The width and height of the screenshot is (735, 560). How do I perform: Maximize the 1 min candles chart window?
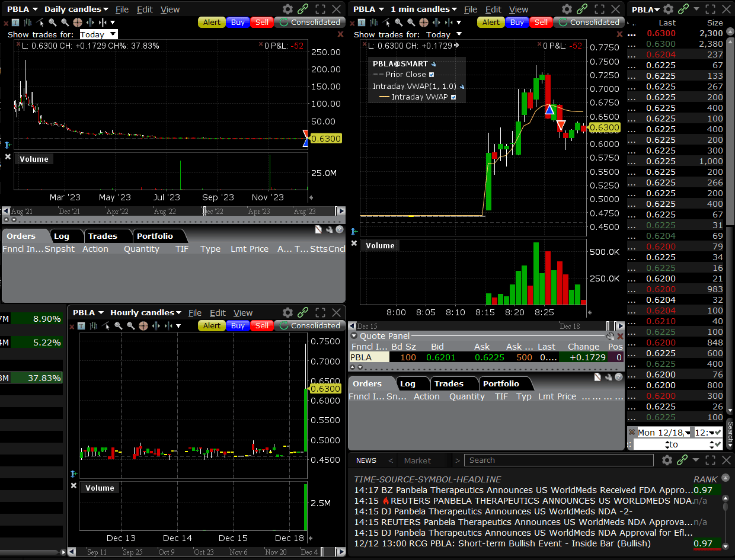tap(599, 9)
